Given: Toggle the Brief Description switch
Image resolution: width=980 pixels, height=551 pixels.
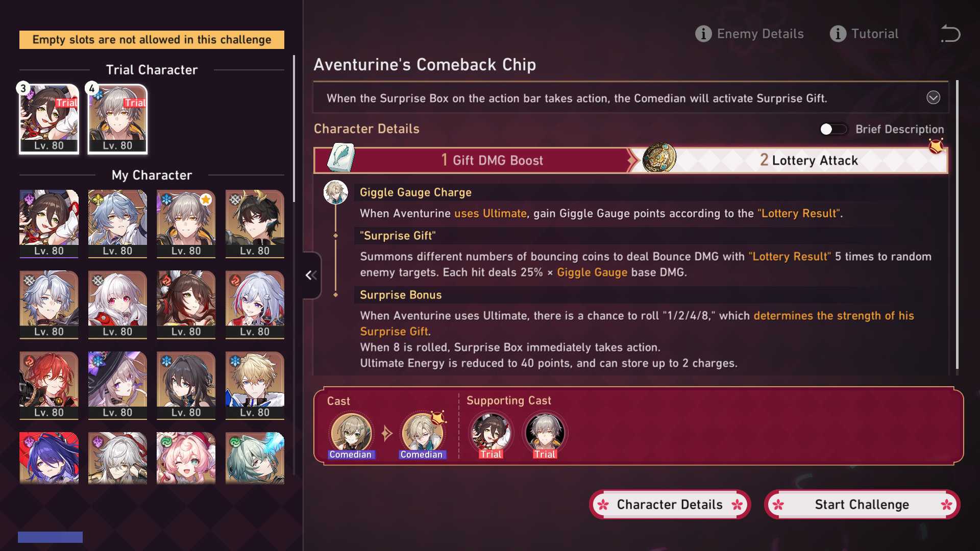Looking at the screenshot, I should tap(833, 129).
